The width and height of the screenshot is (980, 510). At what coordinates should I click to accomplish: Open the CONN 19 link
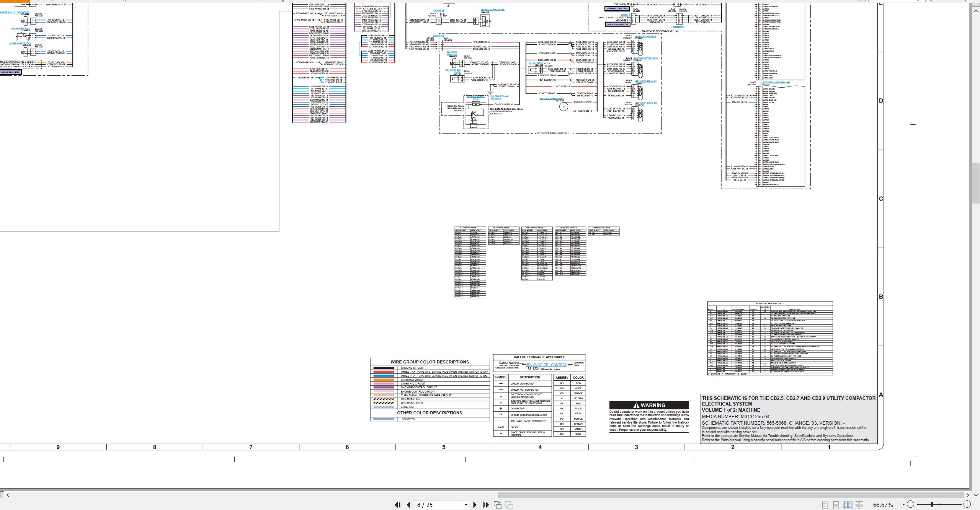[x=438, y=36]
